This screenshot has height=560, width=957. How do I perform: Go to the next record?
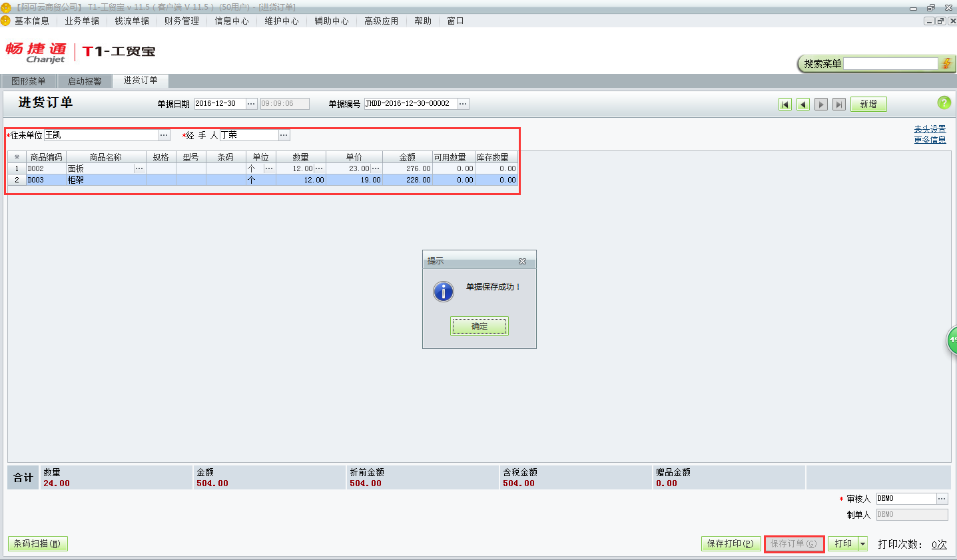[x=820, y=104]
